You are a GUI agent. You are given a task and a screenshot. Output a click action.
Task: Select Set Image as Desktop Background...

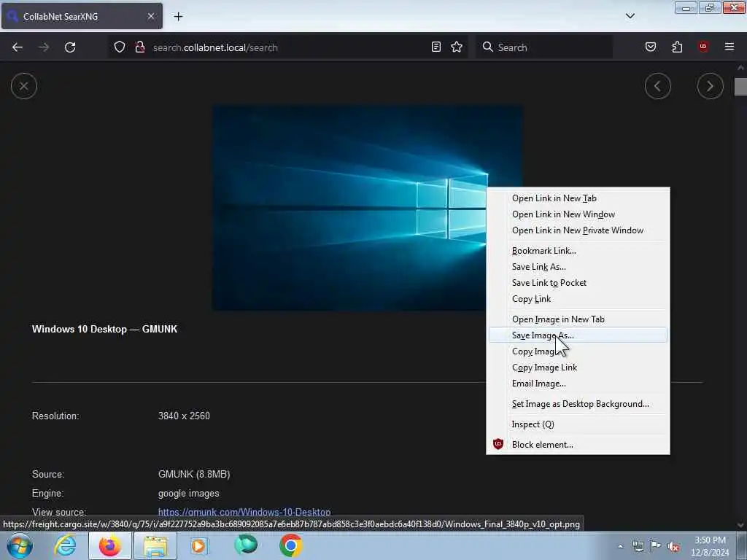coord(578,404)
